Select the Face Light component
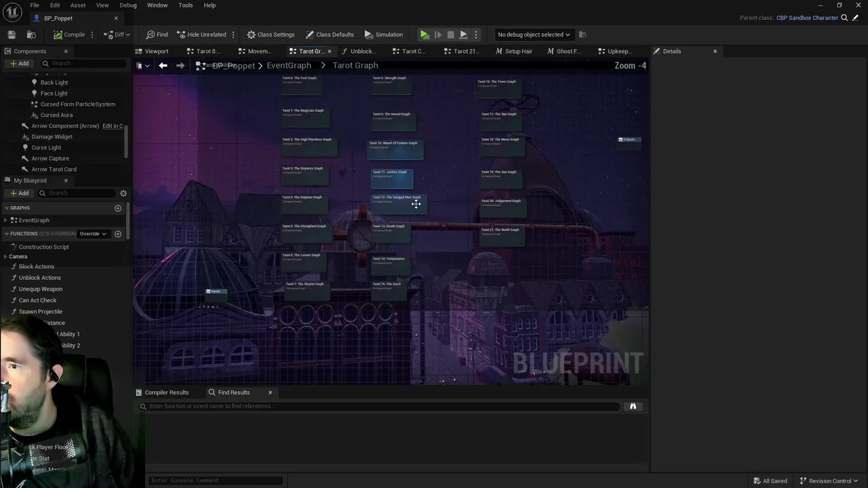Screen dimensions: 868x488 (54, 94)
